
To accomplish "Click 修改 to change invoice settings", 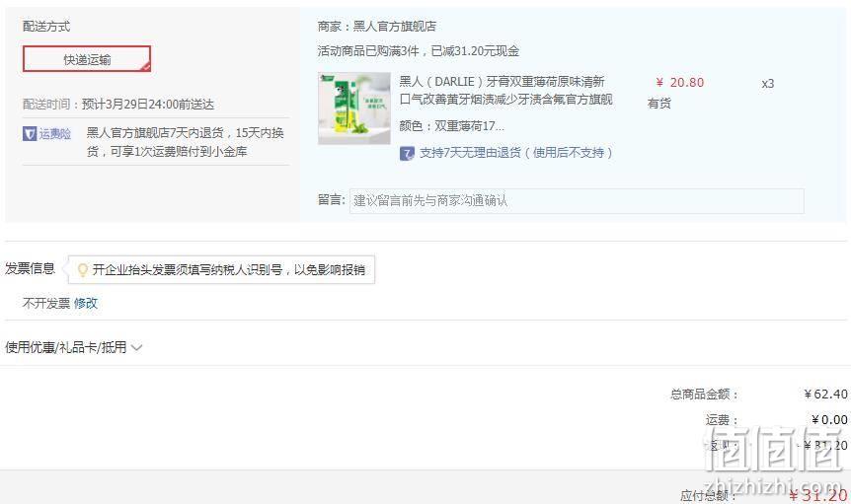I will point(86,303).
